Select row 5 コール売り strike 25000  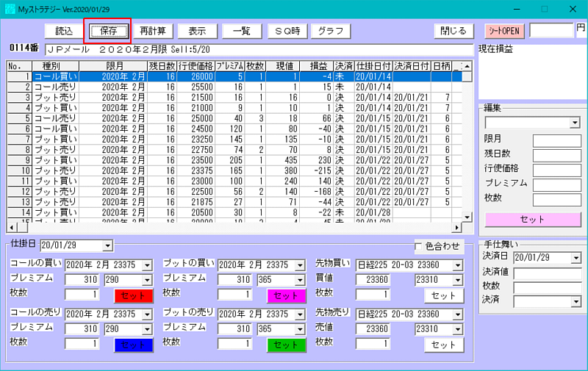point(234,119)
